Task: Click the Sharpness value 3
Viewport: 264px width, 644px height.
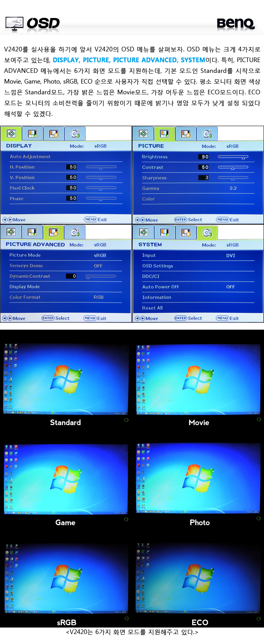Action: point(204,177)
